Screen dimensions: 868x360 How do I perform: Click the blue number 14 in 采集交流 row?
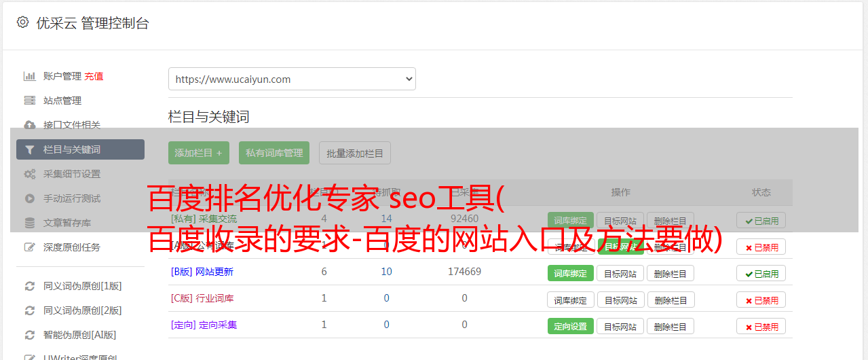(x=387, y=219)
